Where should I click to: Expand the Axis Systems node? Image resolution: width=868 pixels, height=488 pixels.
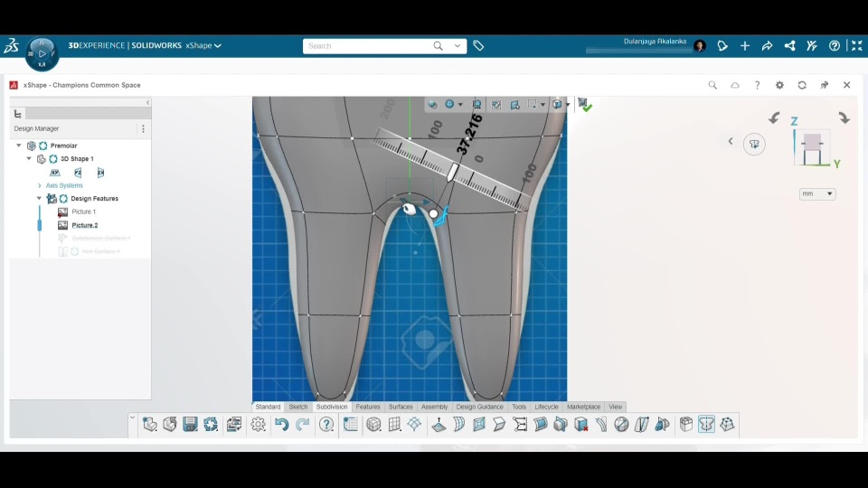[39, 185]
